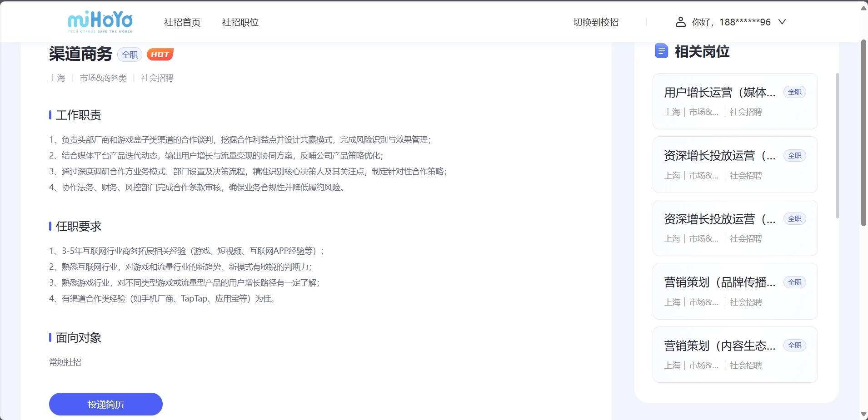Click the page scroll down arrow
The image size is (868, 420).
click(x=863, y=414)
